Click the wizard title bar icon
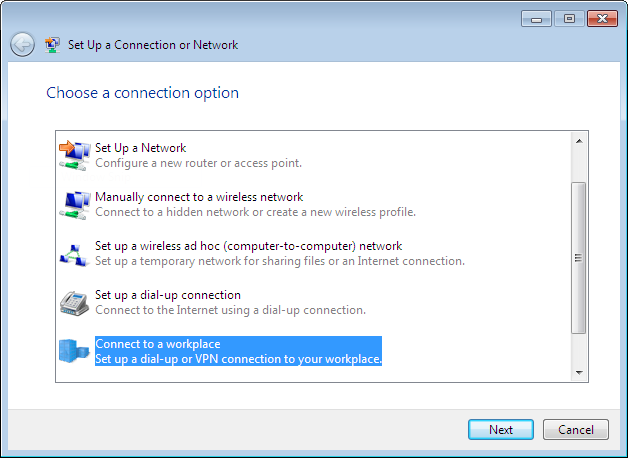The height and width of the screenshot is (458, 628). 53,45
